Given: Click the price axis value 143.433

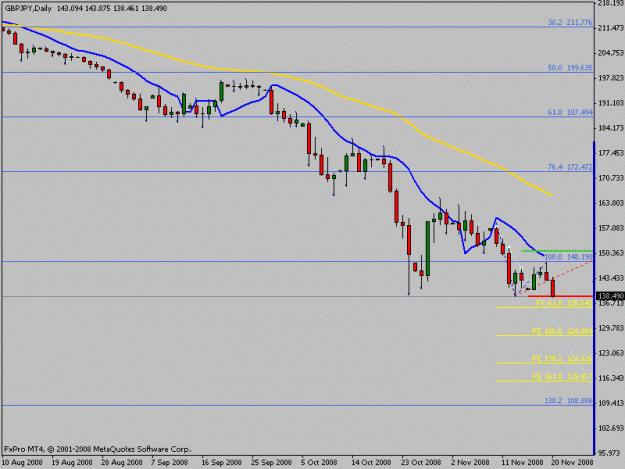Looking at the screenshot, I should [x=611, y=278].
